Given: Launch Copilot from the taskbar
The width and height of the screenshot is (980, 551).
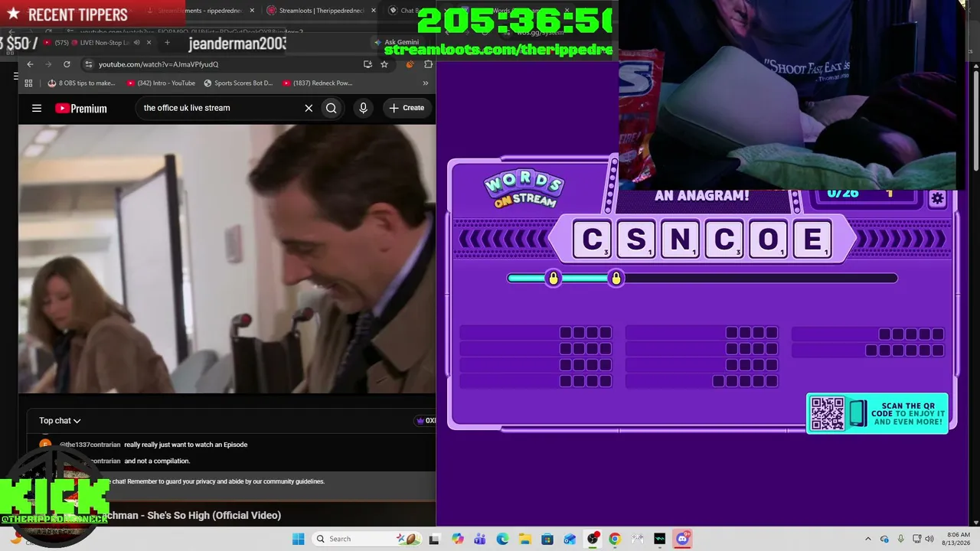Looking at the screenshot, I should point(457,539).
